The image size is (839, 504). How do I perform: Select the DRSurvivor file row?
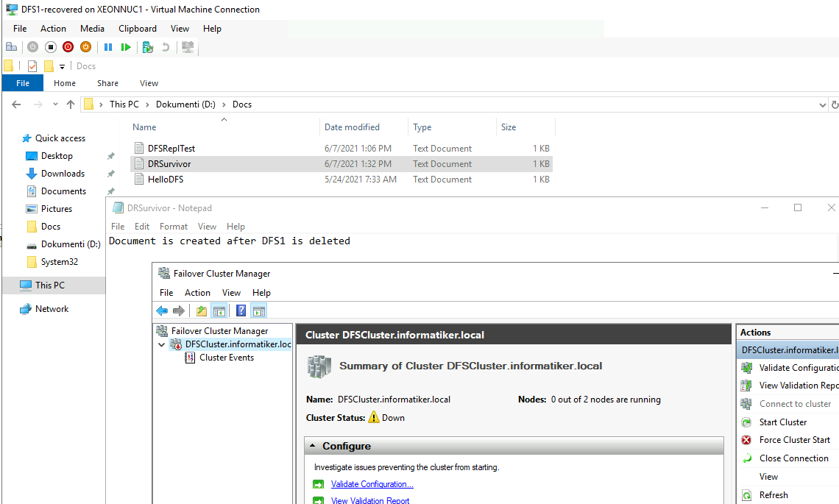(341, 164)
